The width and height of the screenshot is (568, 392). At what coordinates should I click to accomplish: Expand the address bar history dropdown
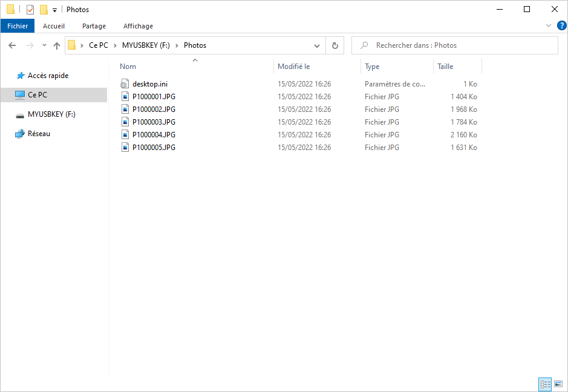[x=317, y=45]
